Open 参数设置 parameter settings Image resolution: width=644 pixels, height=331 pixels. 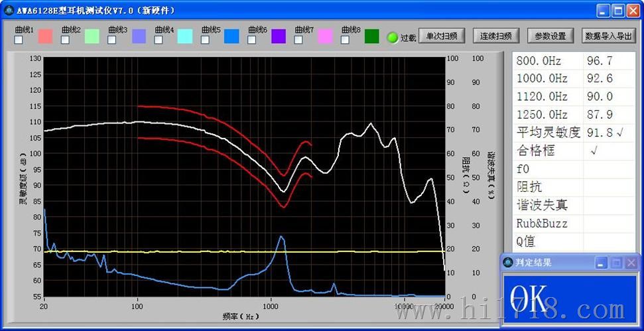tap(550, 36)
